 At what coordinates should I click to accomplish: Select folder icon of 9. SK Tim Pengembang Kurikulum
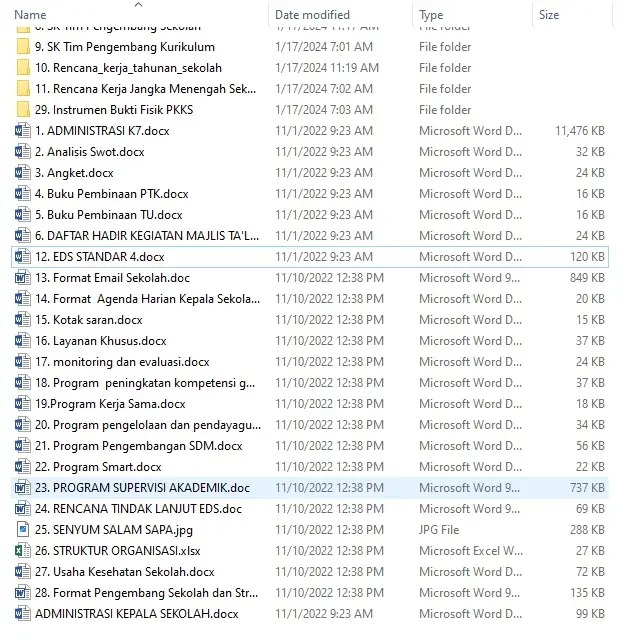pos(23,47)
